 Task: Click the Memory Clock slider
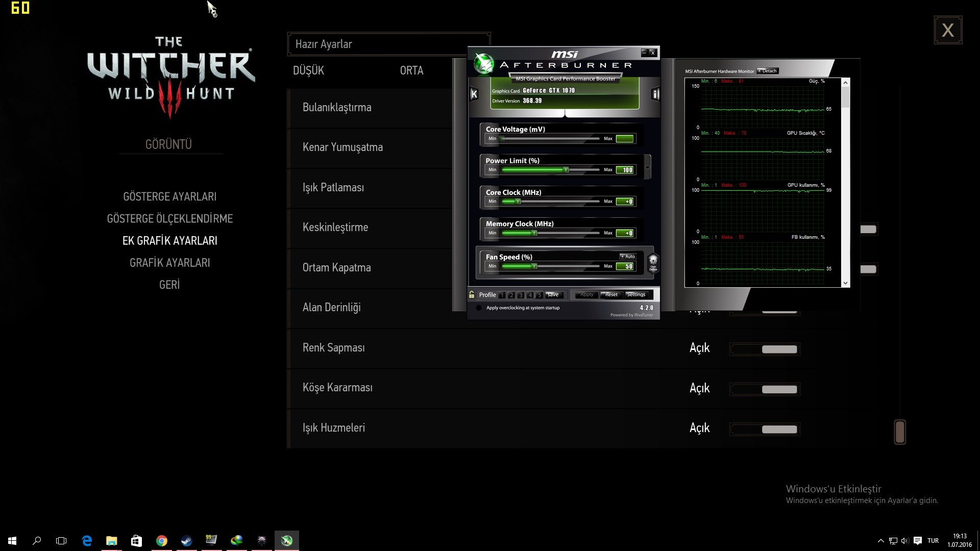click(x=550, y=233)
